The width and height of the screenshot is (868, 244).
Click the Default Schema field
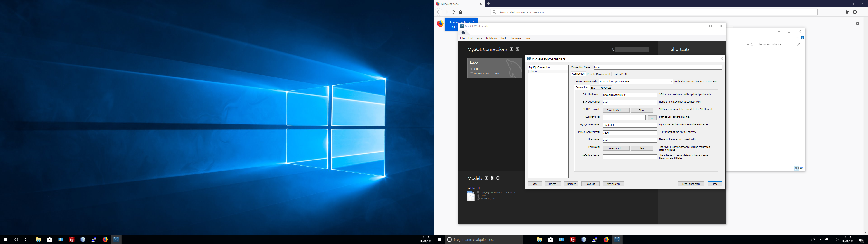[630, 157]
